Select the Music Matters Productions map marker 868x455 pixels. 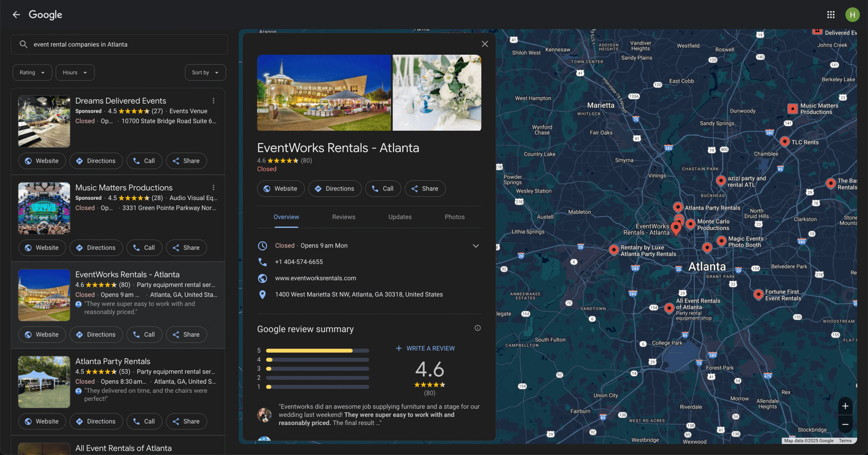(793, 109)
